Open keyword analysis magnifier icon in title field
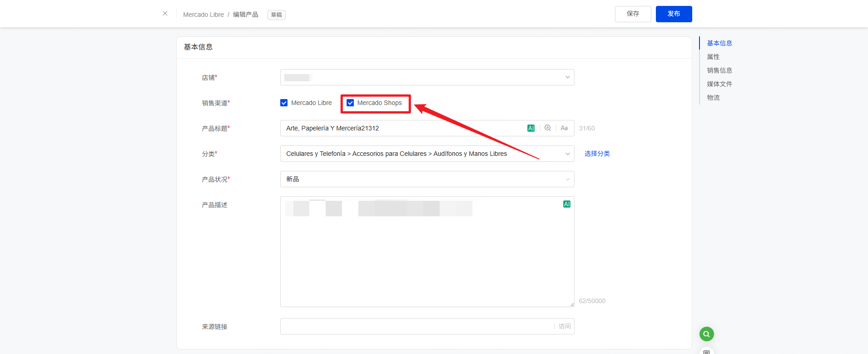 [548, 128]
